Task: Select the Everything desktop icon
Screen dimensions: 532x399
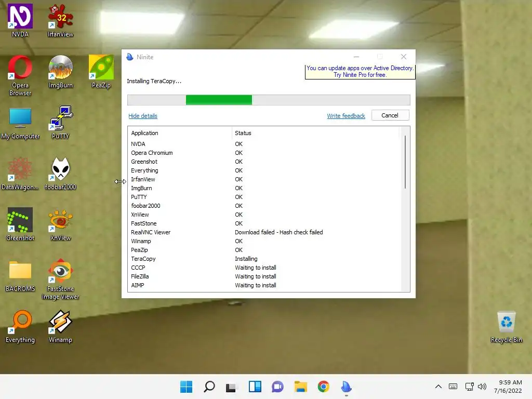Action: (20, 326)
